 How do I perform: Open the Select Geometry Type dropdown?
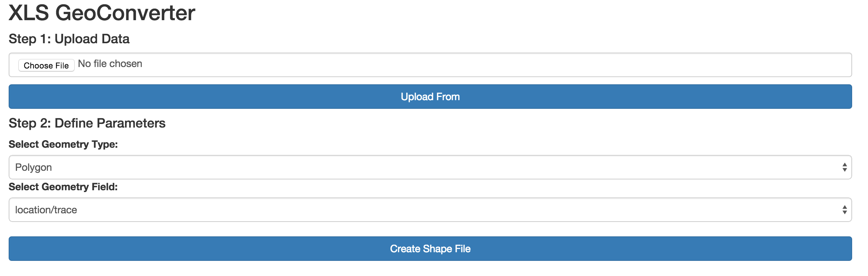[430, 167]
